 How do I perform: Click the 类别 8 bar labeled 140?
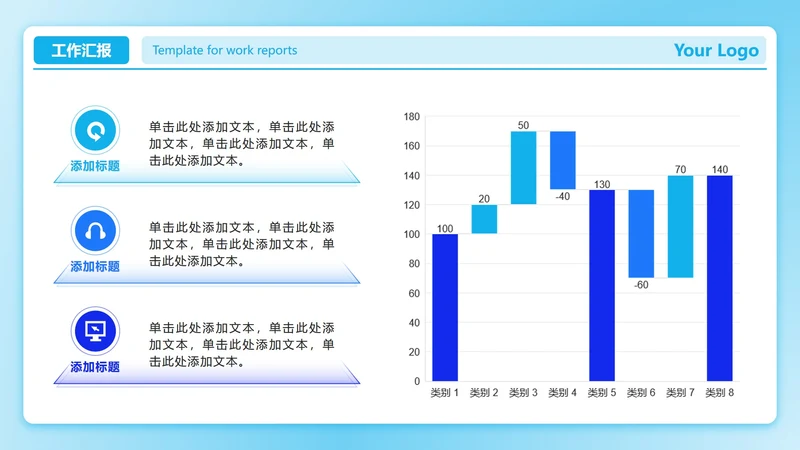click(720, 278)
